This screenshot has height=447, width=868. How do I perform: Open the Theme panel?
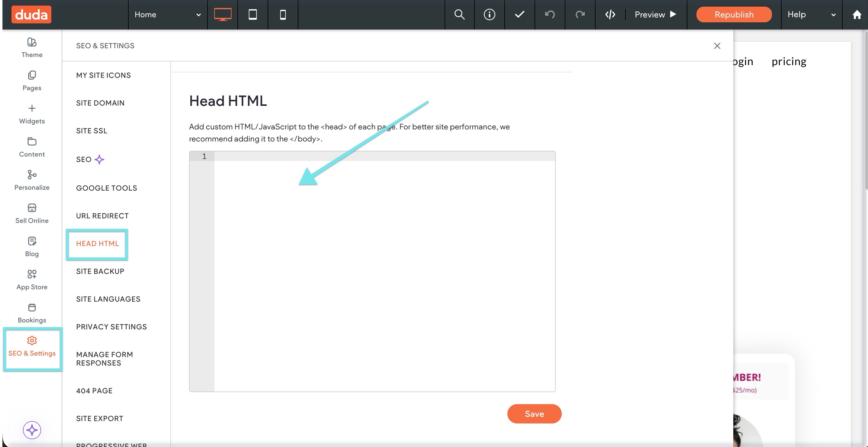tap(32, 47)
